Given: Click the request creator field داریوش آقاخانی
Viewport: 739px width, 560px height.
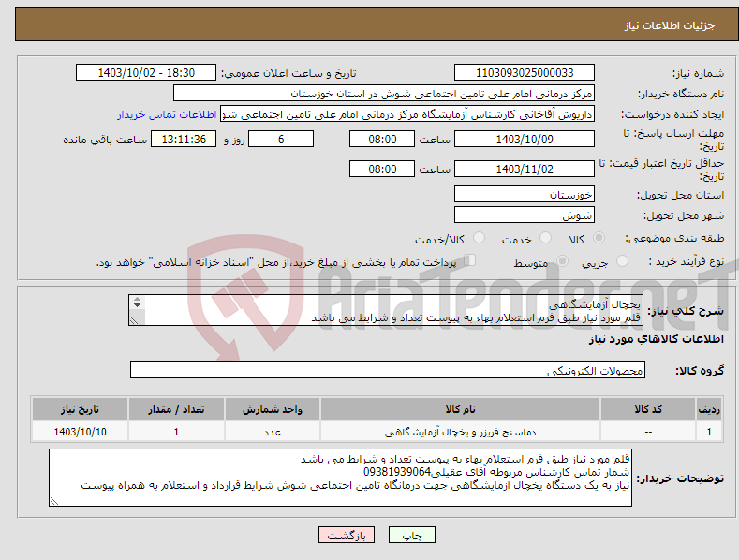Looking at the screenshot, I should (x=407, y=114).
